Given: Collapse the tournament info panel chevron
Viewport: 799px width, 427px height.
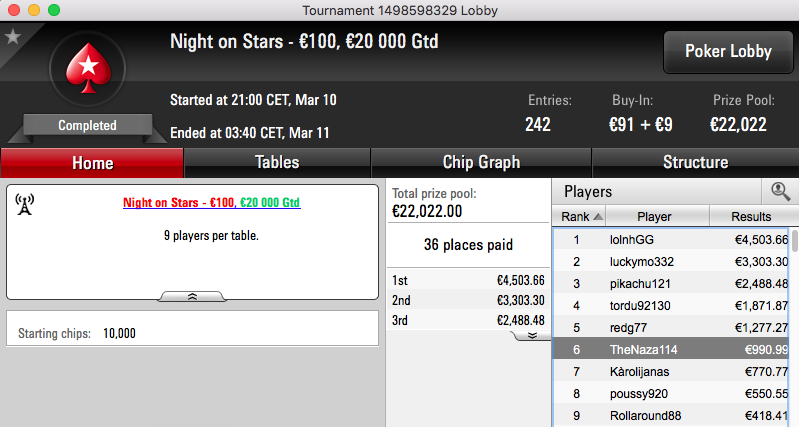Looking at the screenshot, I should tap(192, 297).
